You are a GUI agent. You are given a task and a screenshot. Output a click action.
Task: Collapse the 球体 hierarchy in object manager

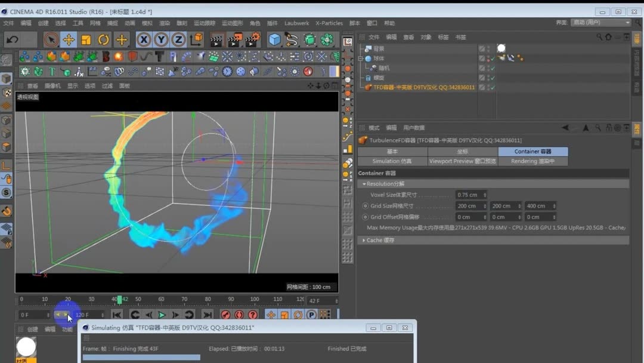pos(360,59)
